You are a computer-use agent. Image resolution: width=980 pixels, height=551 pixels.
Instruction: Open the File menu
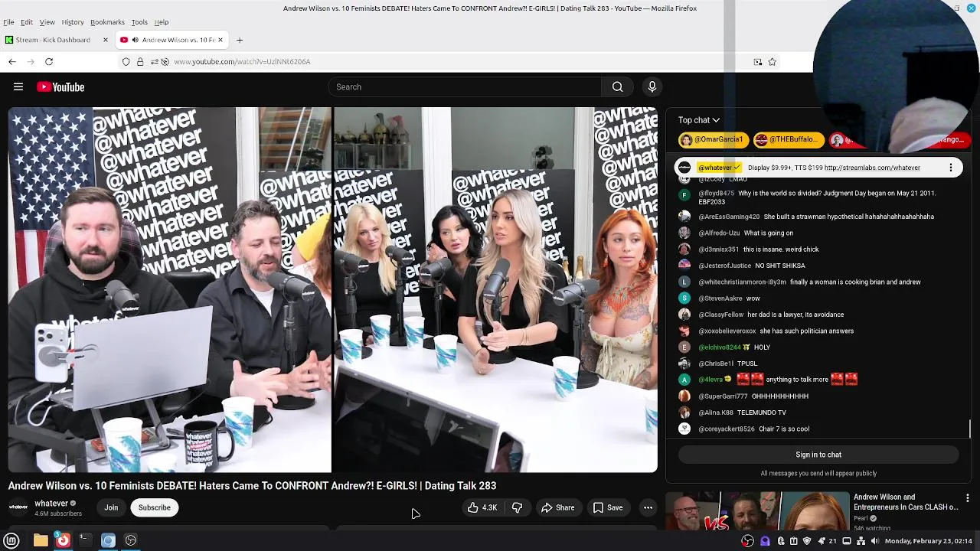pos(8,22)
